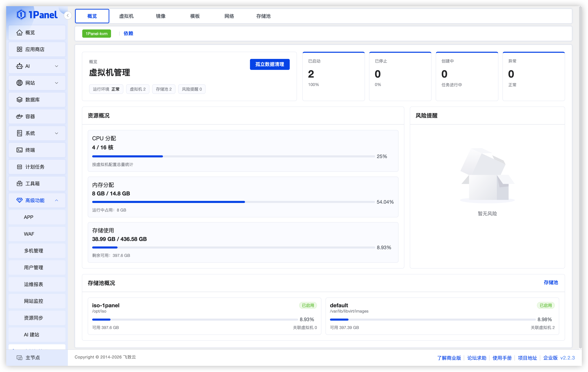Go to the 存储池 tab
The width and height of the screenshot is (588, 372).
tap(263, 16)
